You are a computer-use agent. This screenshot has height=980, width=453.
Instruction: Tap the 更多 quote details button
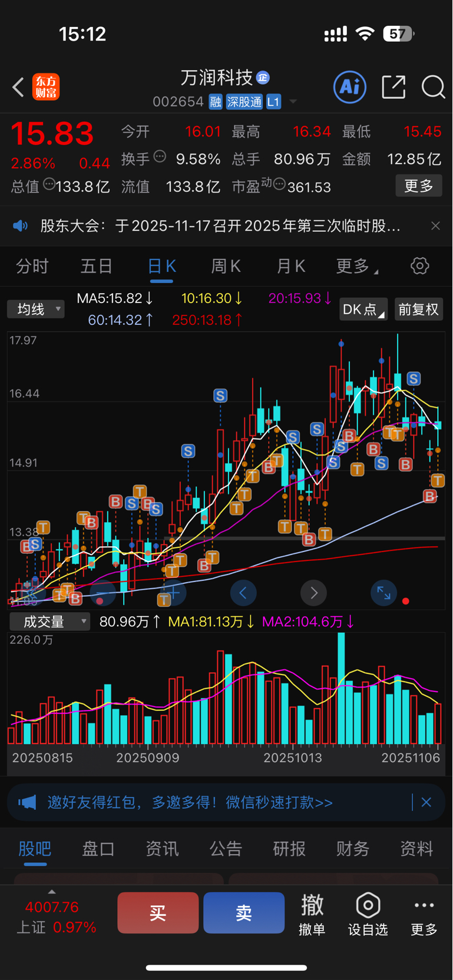pos(419,186)
